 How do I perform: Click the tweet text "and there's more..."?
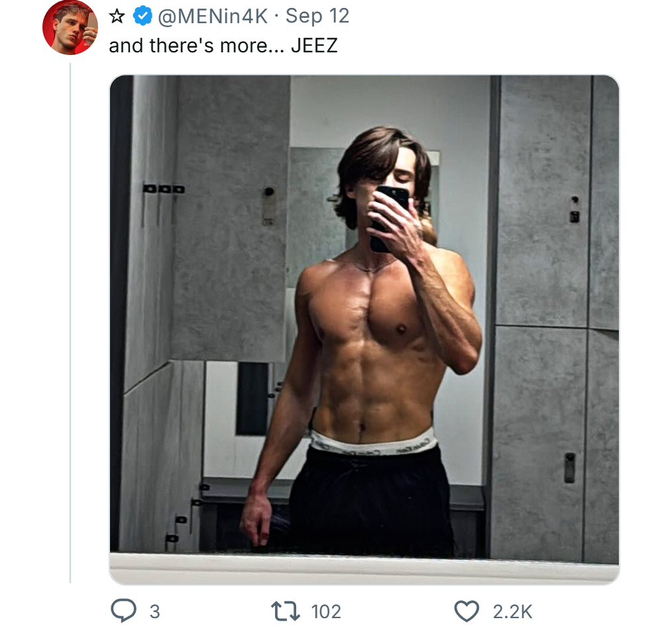[196, 46]
